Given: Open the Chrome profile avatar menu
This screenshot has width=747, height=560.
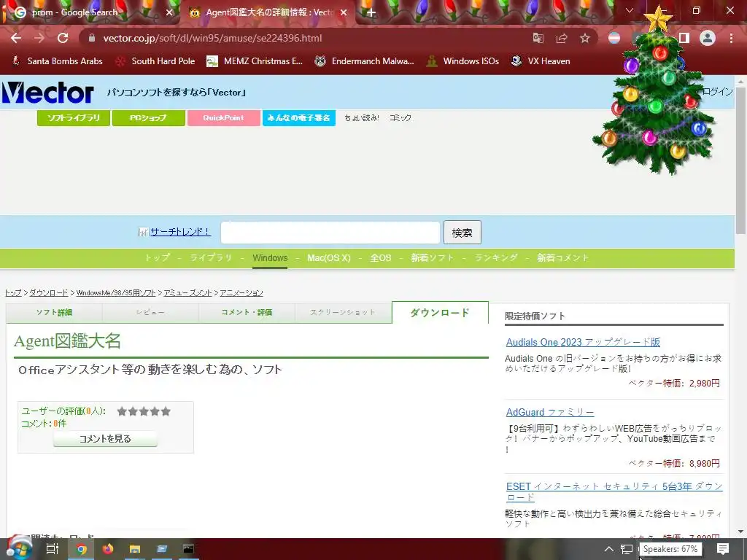Looking at the screenshot, I should [708, 38].
